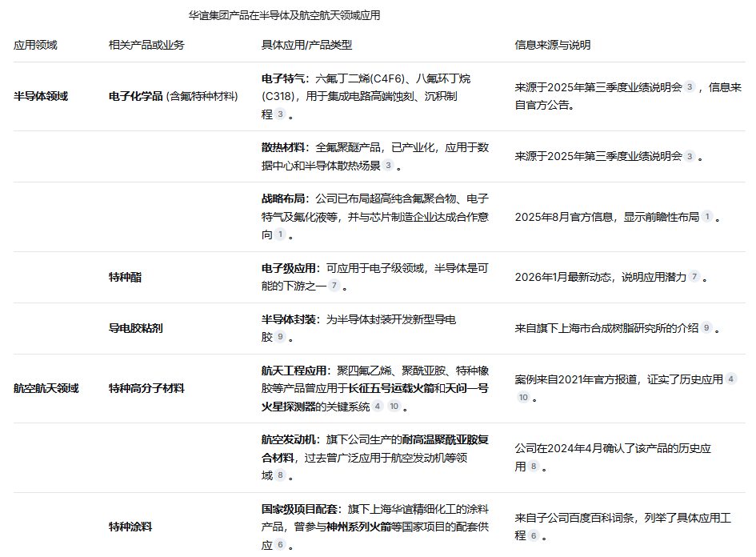756x557 pixels.
Task: Open citation 1 after 显示前瞻性布局
Action: [x=707, y=217]
